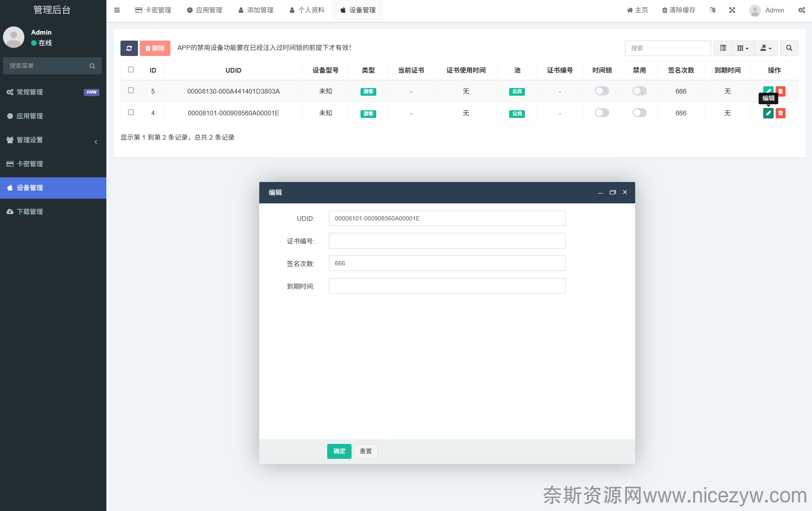This screenshot has height=511, width=812.
Task: Click the table 搜索 input box
Action: pyautogui.click(x=668, y=48)
